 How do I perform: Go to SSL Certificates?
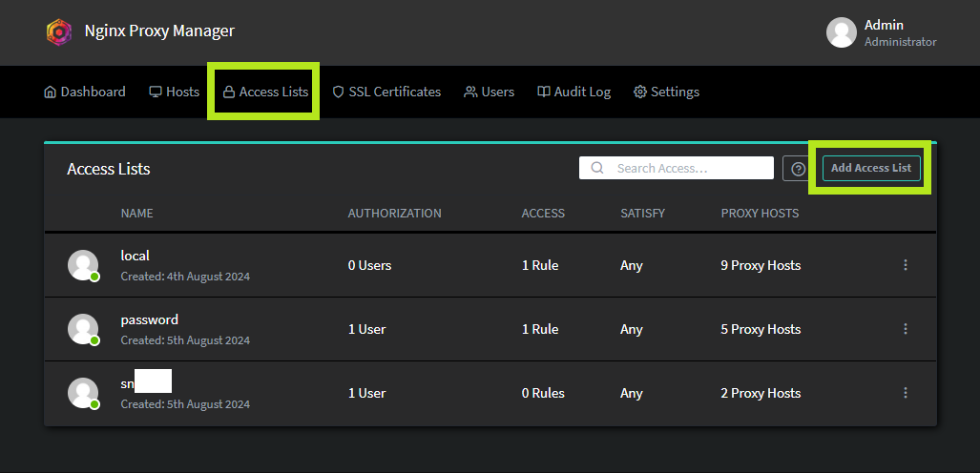[x=386, y=92]
